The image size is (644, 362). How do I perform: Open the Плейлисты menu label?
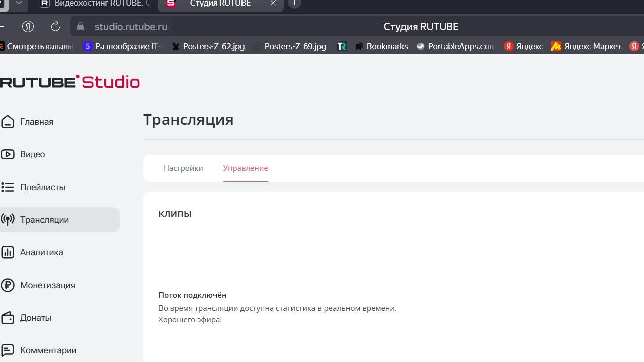pos(43,187)
